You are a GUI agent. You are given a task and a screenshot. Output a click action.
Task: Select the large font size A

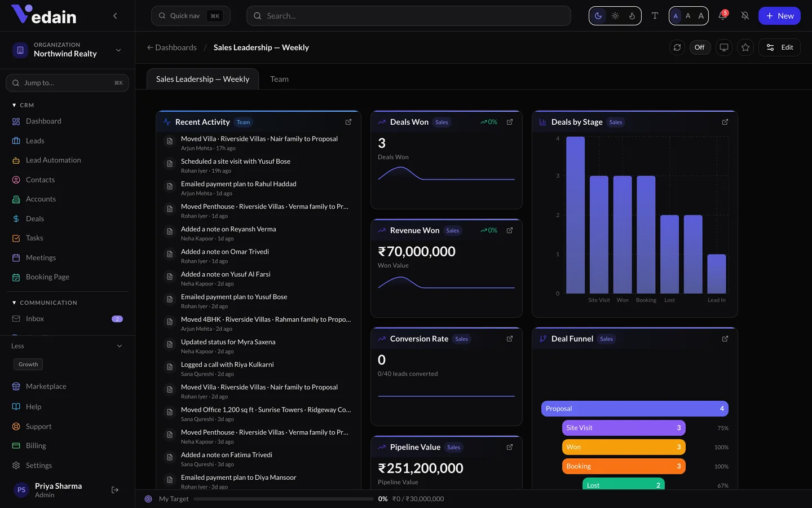click(x=701, y=16)
